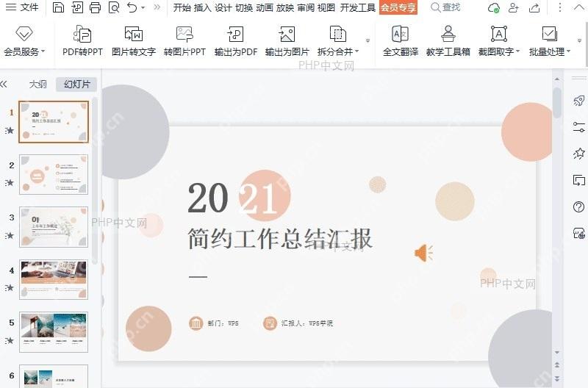This screenshot has height=388, width=588.
Task: Select slide 6 thumbnail
Action: click(x=54, y=376)
